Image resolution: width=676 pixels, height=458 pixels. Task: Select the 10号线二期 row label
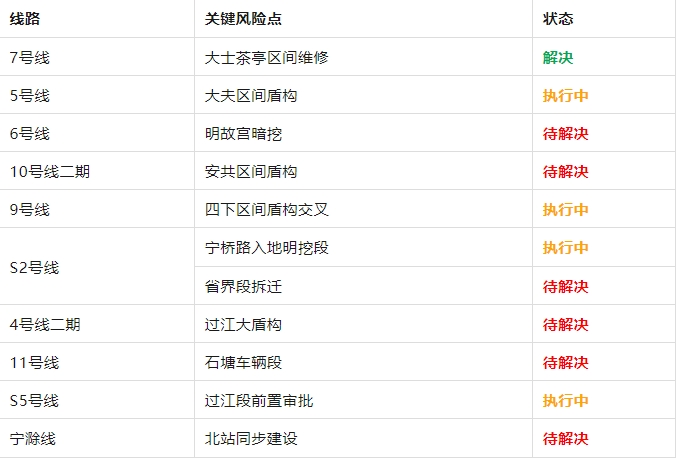(x=50, y=172)
